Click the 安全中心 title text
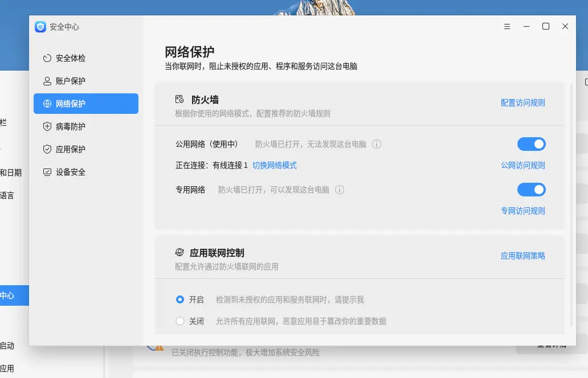 (64, 27)
